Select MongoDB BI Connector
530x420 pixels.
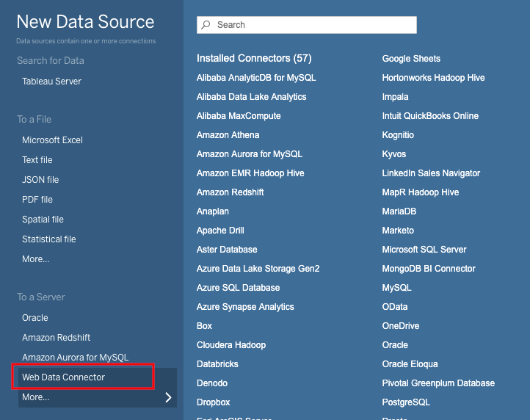(x=429, y=269)
